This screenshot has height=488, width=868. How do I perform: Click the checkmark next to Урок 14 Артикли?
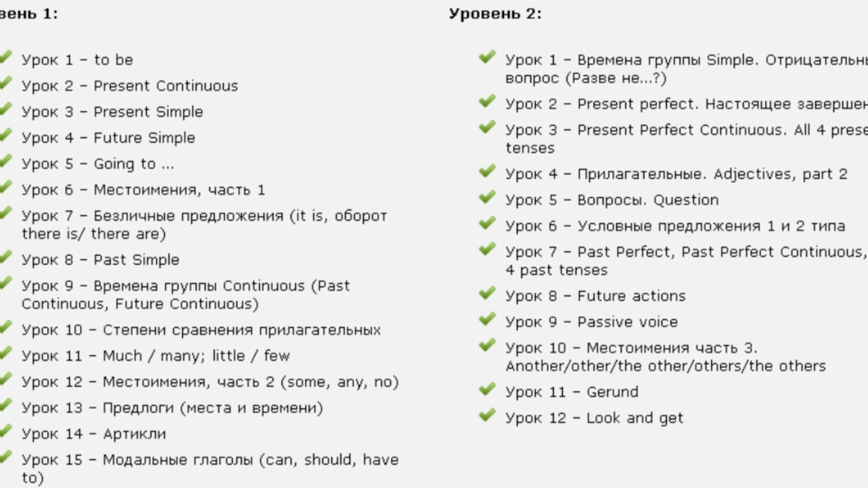pos(5,431)
